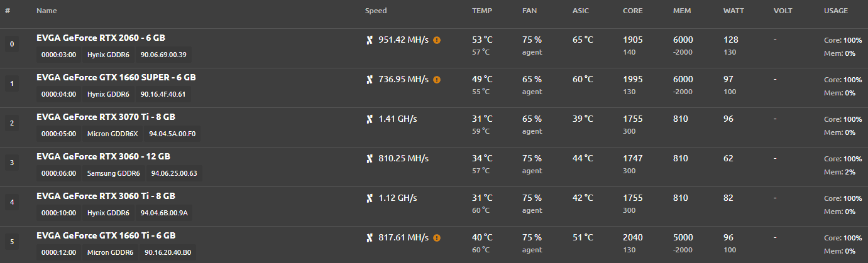Select GPU index badge 0
868x263 pixels.
point(12,45)
